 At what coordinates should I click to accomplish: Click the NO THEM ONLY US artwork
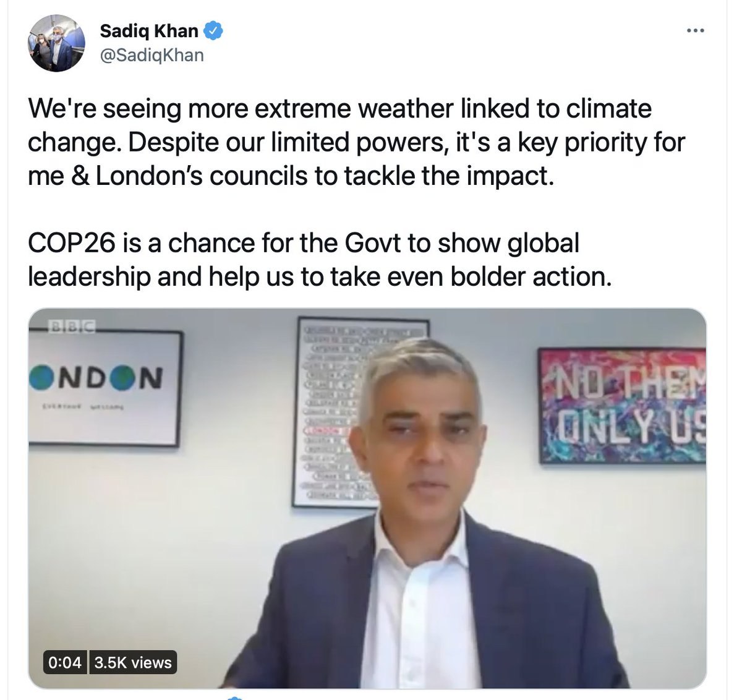coord(622,406)
